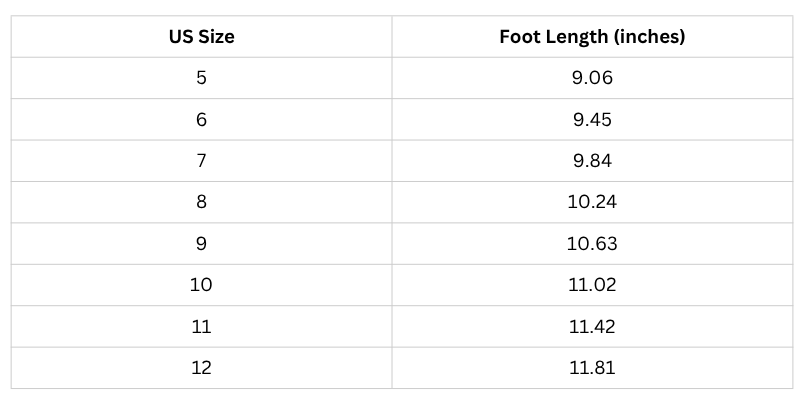
Task: Select the US size 5 cell
Action: click(x=202, y=78)
